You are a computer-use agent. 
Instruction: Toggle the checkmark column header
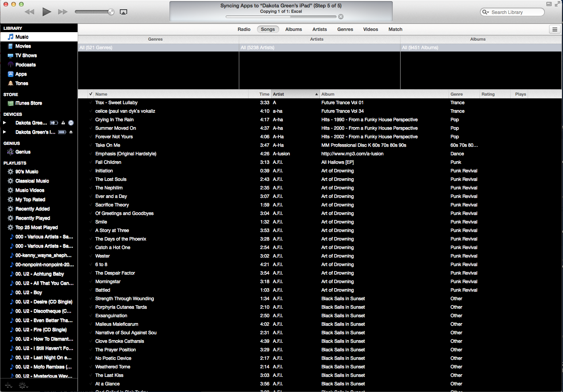point(91,94)
